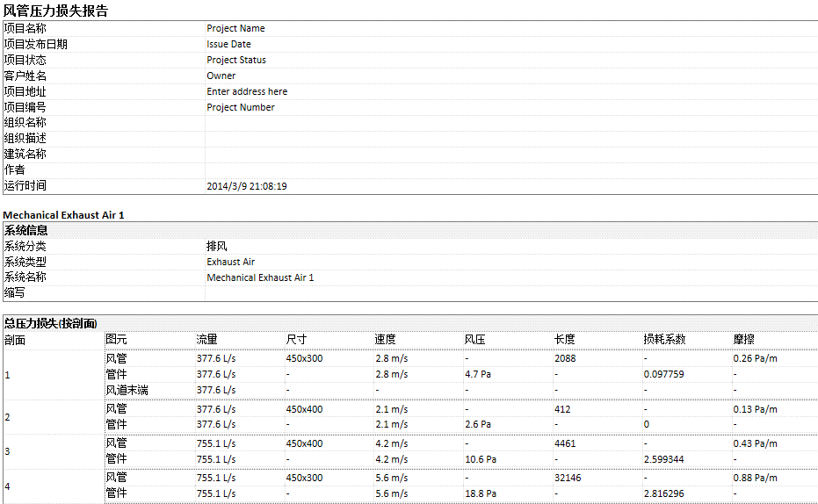Click the Issue Date value
The image size is (818, 504).
pos(228,44)
